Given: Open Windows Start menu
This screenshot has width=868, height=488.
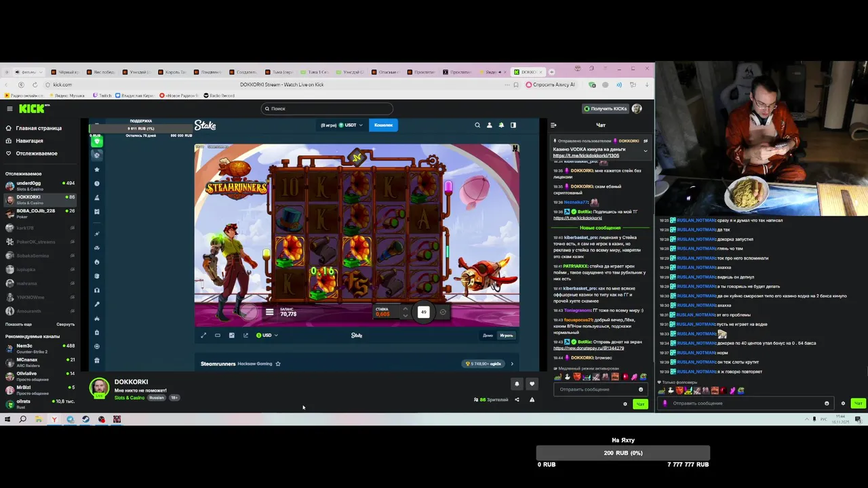Looking at the screenshot, I should (x=7, y=420).
